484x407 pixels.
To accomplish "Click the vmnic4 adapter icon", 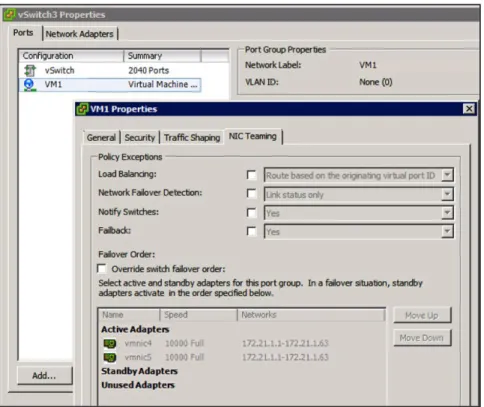I will tap(110, 343).
